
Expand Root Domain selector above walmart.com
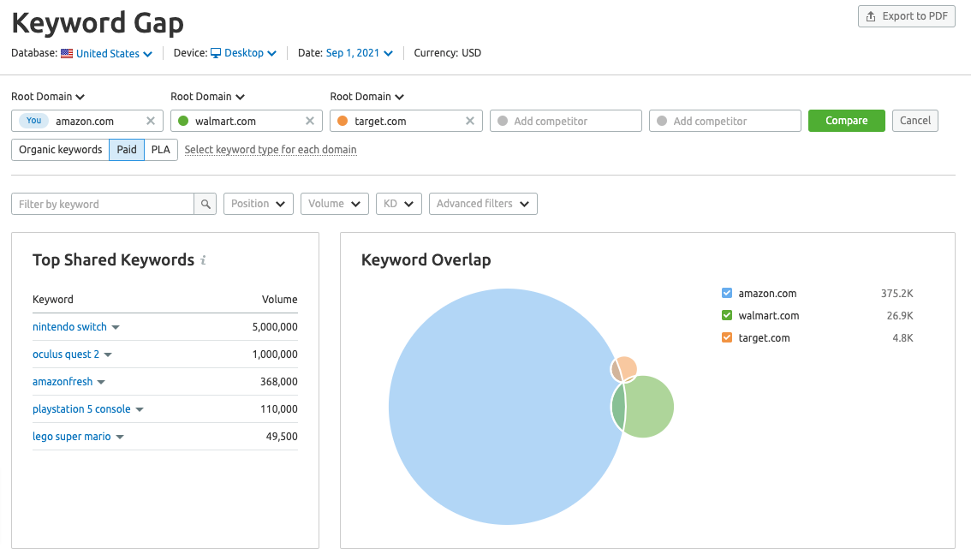(207, 97)
